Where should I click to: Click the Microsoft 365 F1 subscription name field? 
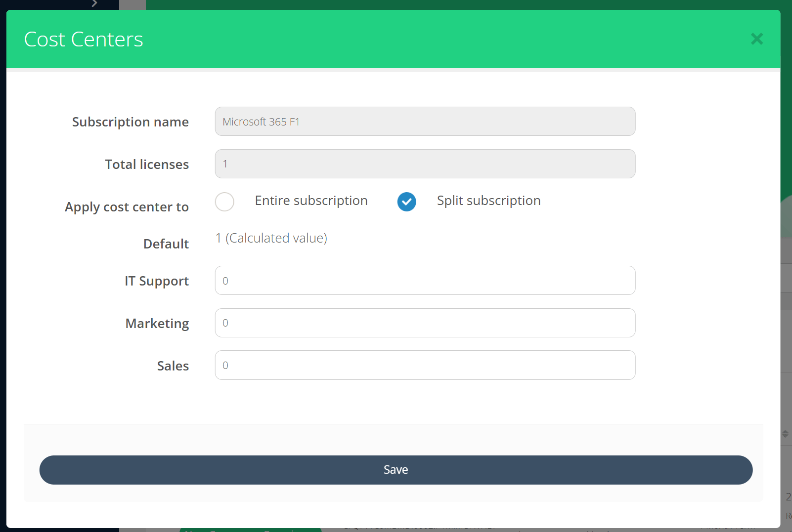tap(425, 122)
